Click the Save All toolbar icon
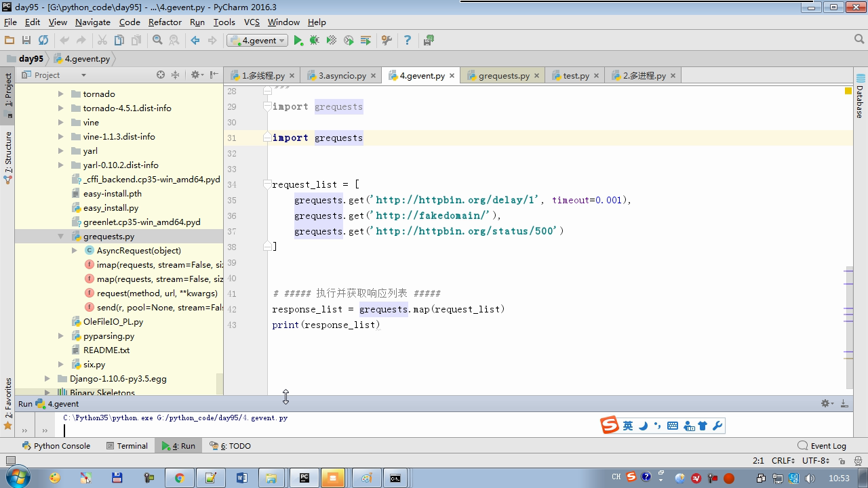Image resolution: width=868 pixels, height=488 pixels. [x=26, y=41]
